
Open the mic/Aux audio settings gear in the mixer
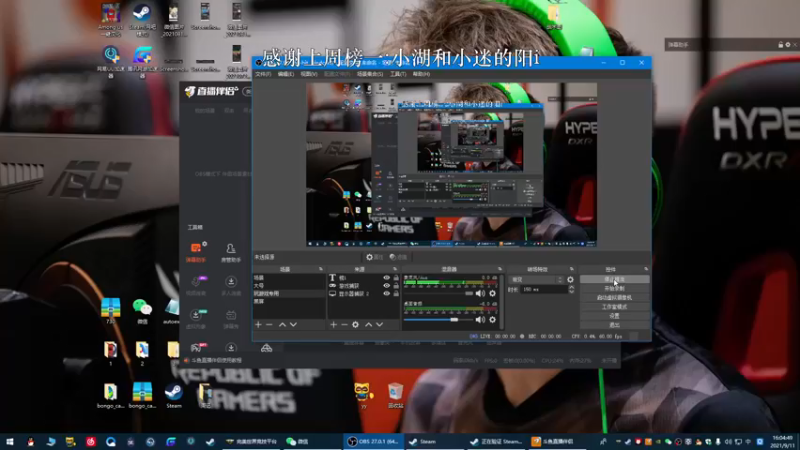[x=492, y=293]
